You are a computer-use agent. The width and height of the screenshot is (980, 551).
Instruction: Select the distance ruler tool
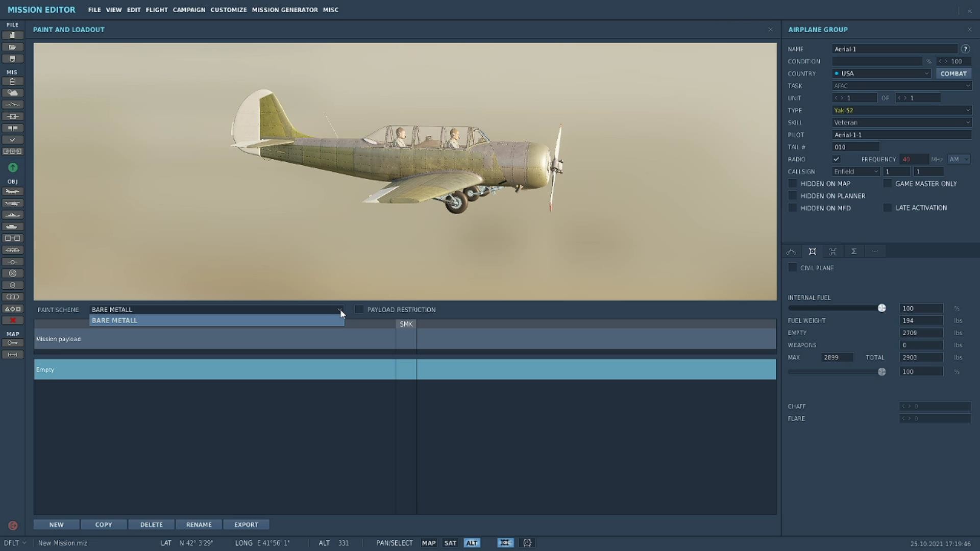coord(13,355)
